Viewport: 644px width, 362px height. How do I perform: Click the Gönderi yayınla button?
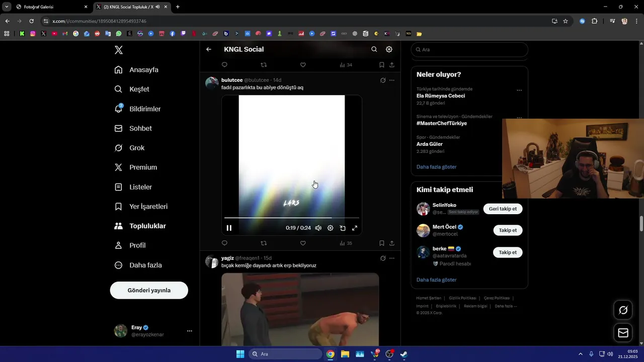tap(149, 290)
